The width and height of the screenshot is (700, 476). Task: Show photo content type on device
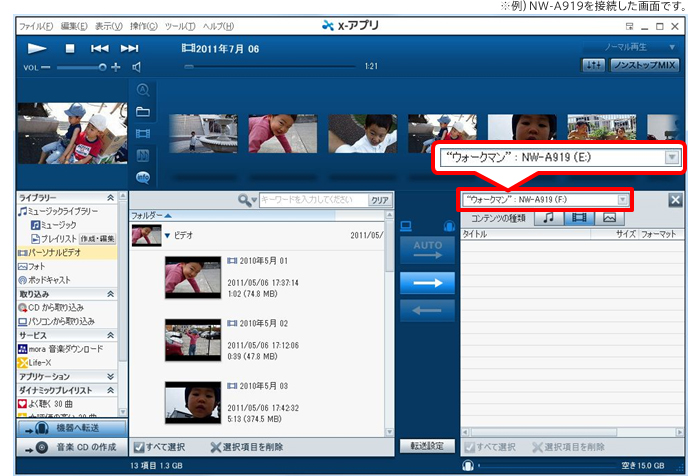click(x=607, y=217)
